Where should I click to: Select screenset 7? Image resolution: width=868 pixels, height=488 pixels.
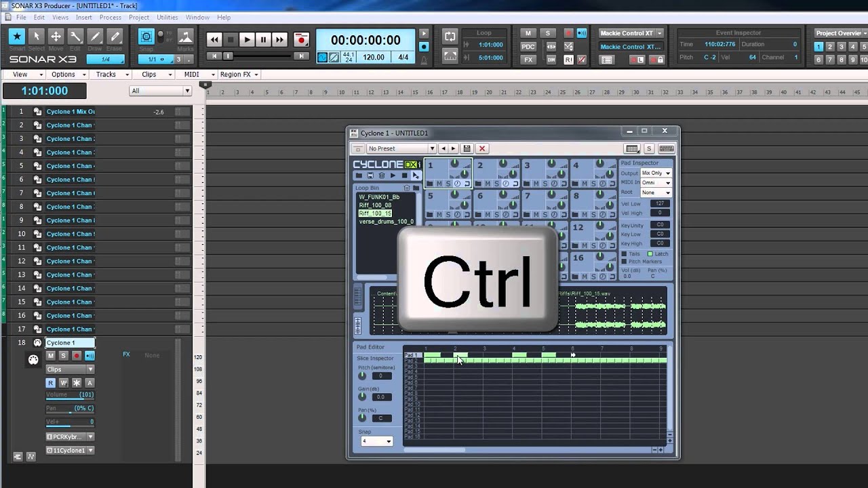(830, 60)
